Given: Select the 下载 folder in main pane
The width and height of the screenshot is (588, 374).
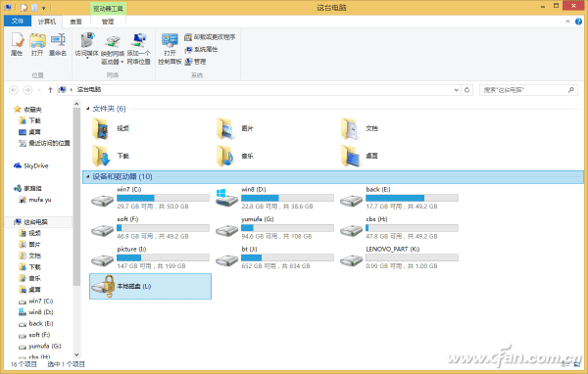Looking at the screenshot, I should point(111,156).
